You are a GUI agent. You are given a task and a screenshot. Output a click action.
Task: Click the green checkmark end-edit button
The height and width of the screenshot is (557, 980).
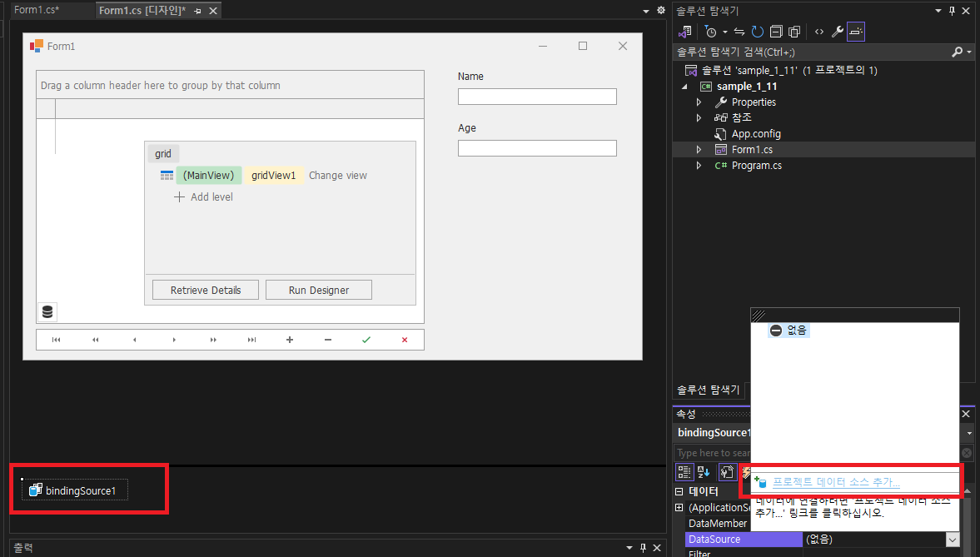(366, 340)
